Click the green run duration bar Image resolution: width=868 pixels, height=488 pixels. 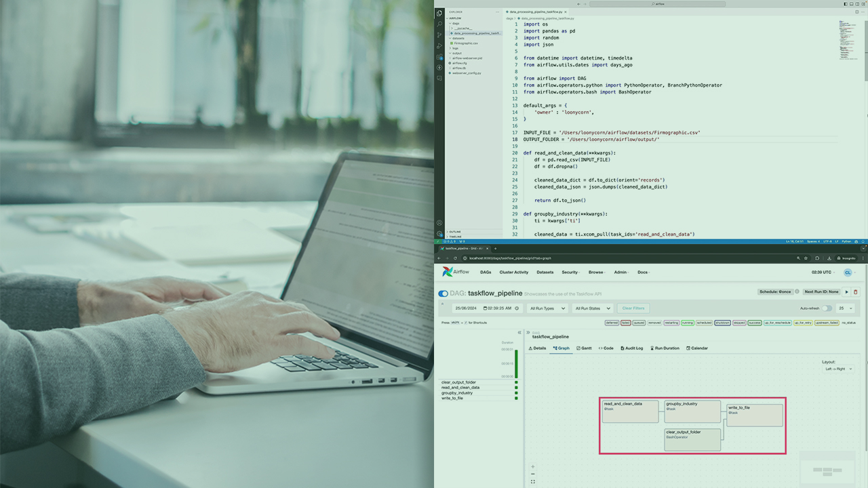[516, 364]
